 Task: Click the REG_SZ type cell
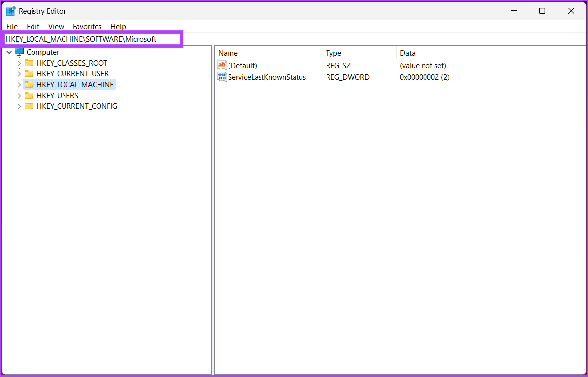coord(338,65)
